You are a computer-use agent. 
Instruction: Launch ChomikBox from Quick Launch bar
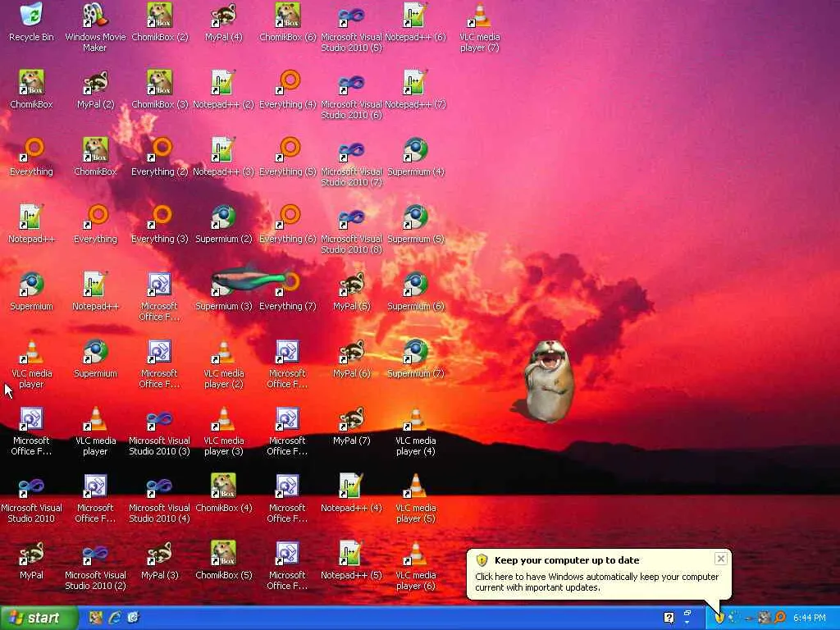pyautogui.click(x=95, y=618)
